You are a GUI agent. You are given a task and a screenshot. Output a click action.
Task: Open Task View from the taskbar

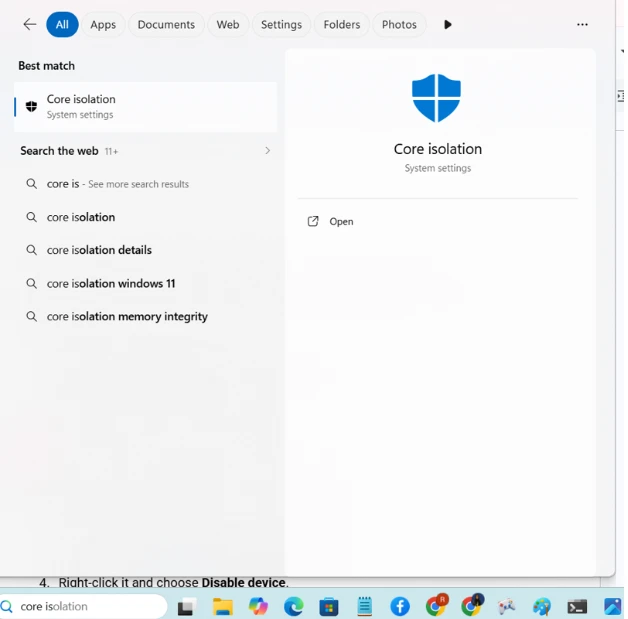pyautogui.click(x=186, y=607)
